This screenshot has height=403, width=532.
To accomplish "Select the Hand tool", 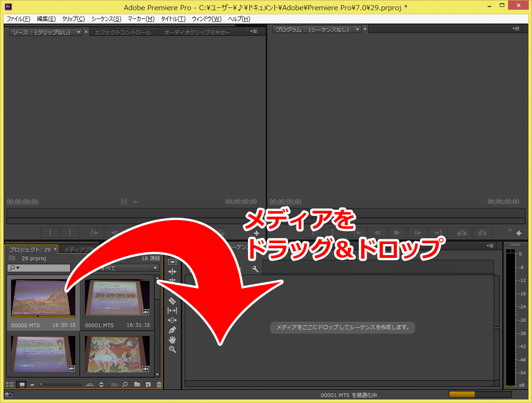I will tap(172, 340).
